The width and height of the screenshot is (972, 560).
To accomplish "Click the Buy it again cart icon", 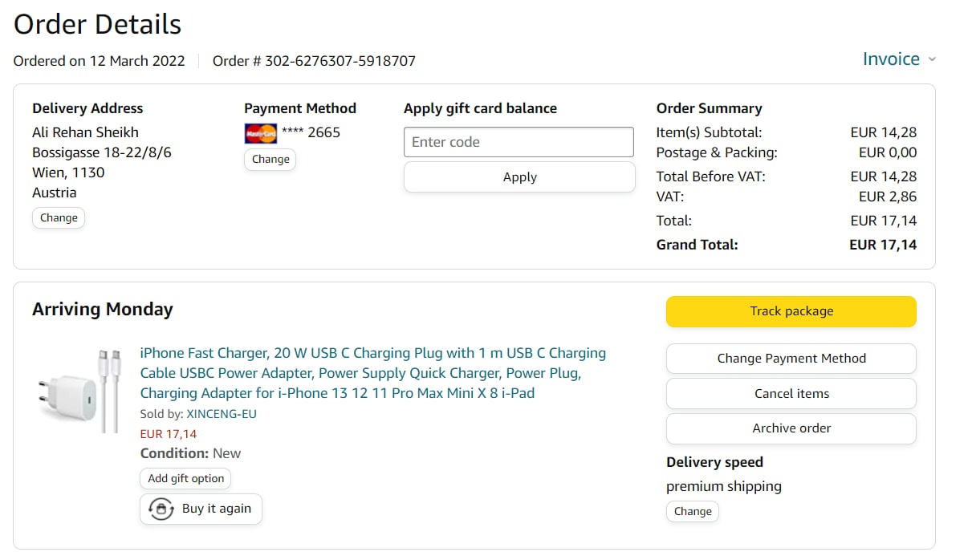I will point(161,509).
